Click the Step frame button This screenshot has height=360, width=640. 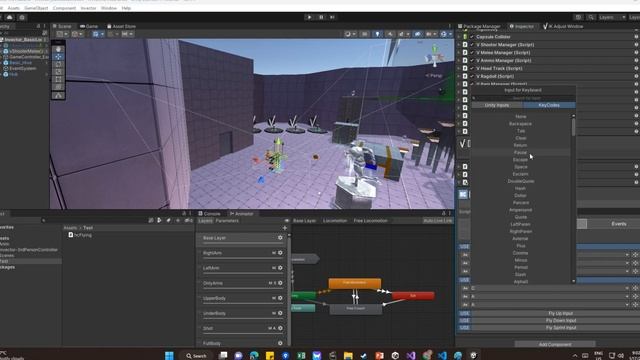pos(332,17)
